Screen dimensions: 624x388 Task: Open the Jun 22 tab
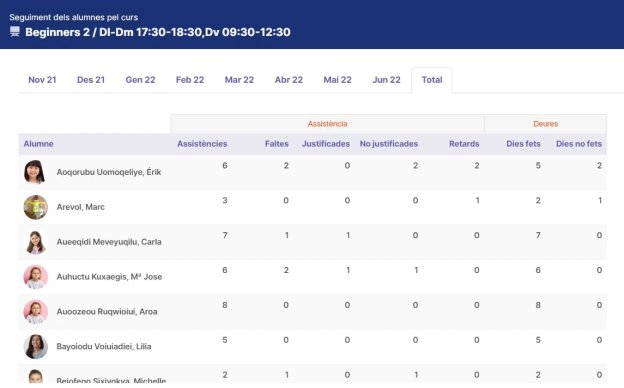click(x=386, y=80)
